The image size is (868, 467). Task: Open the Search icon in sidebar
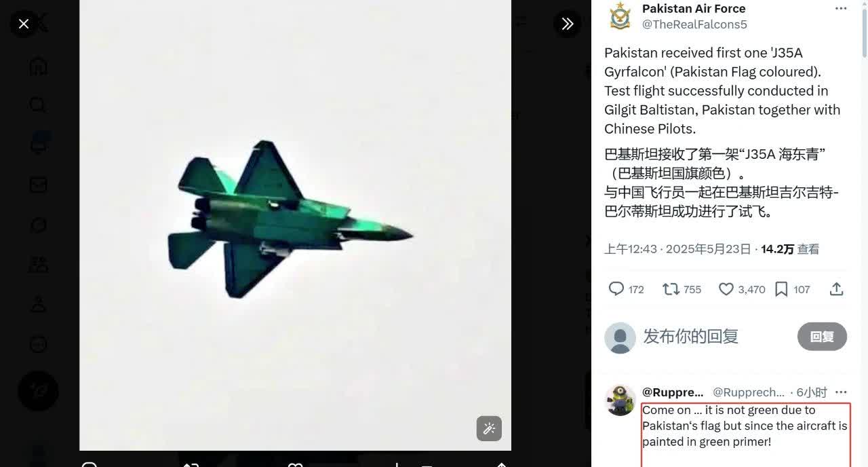point(38,105)
